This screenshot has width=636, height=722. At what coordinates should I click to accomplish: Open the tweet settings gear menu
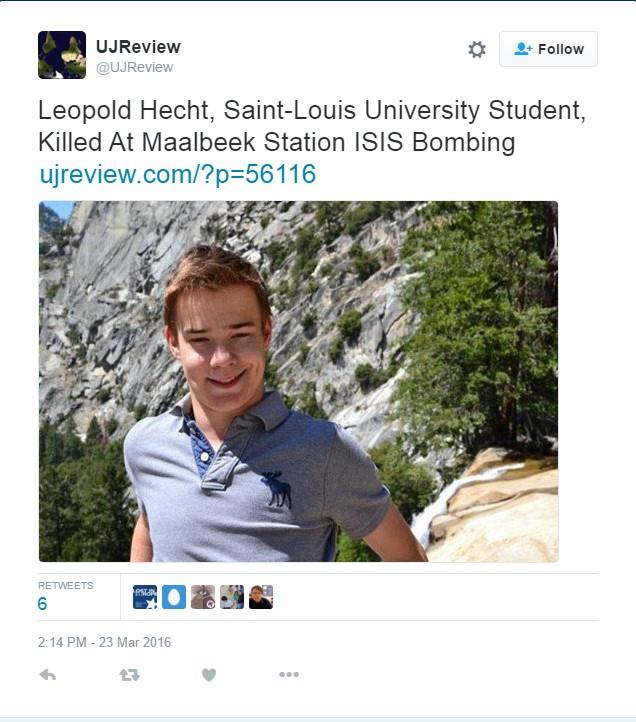[x=477, y=49]
